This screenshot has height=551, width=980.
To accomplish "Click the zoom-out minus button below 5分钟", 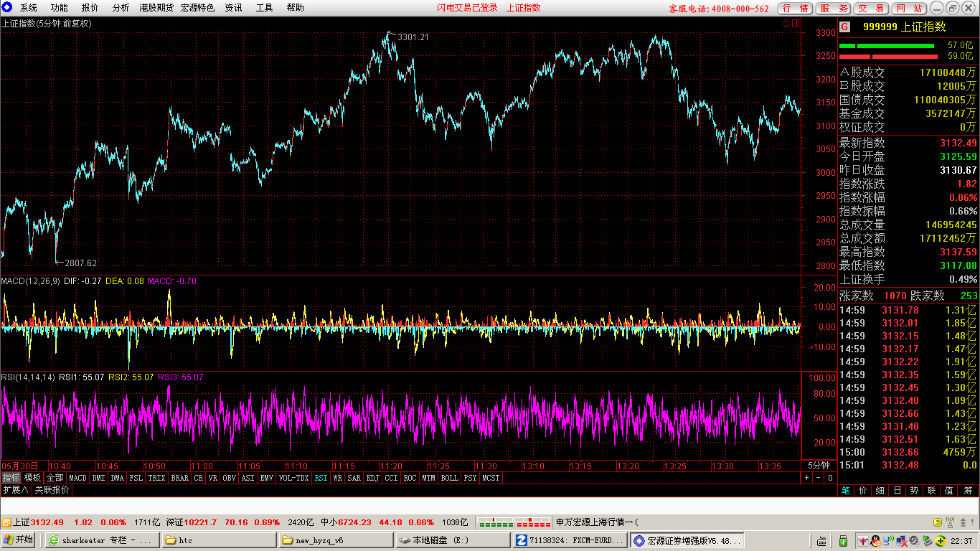I will (x=818, y=478).
